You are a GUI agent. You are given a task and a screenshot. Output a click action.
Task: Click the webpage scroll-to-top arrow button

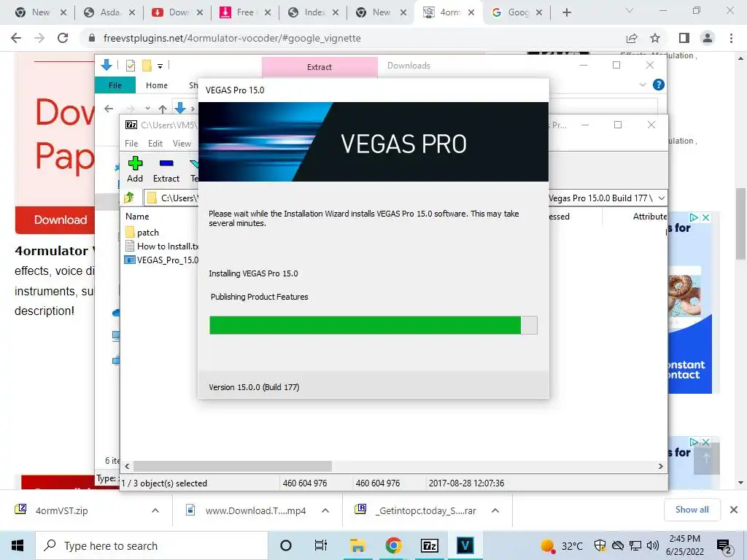coord(706,458)
